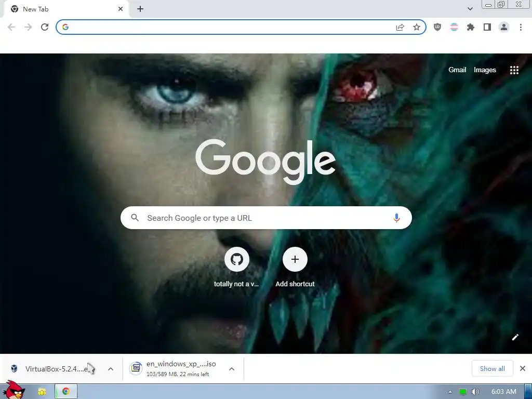Select the New Tab tab
Image resolution: width=532 pixels, height=399 pixels.
click(x=66, y=9)
